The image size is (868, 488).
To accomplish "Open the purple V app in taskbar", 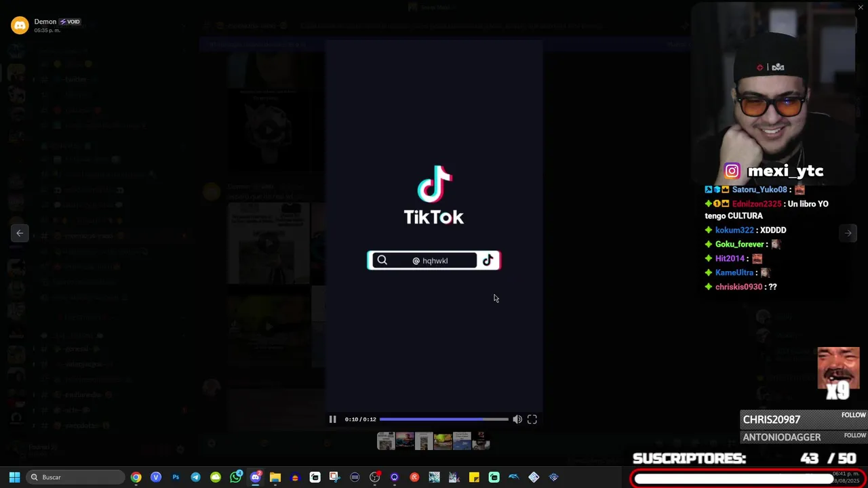I will pos(156,477).
